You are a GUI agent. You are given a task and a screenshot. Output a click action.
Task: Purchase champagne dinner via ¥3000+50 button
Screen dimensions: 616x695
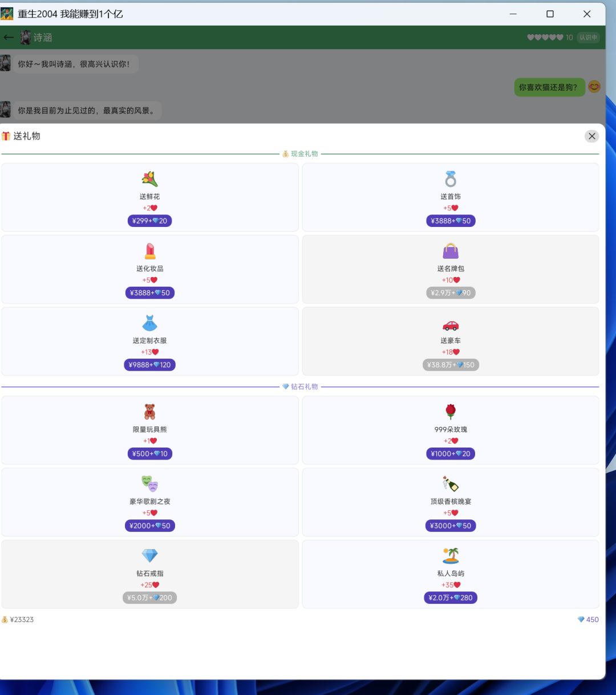pos(451,525)
